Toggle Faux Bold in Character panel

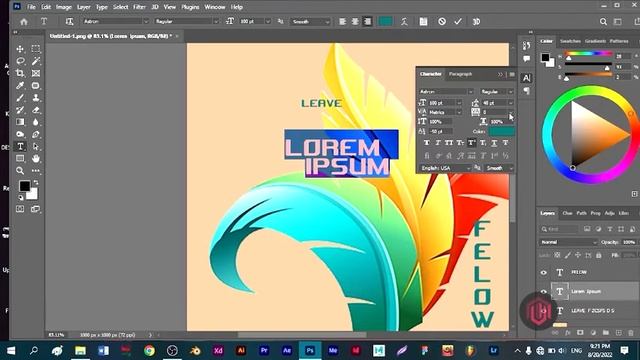coord(427,143)
